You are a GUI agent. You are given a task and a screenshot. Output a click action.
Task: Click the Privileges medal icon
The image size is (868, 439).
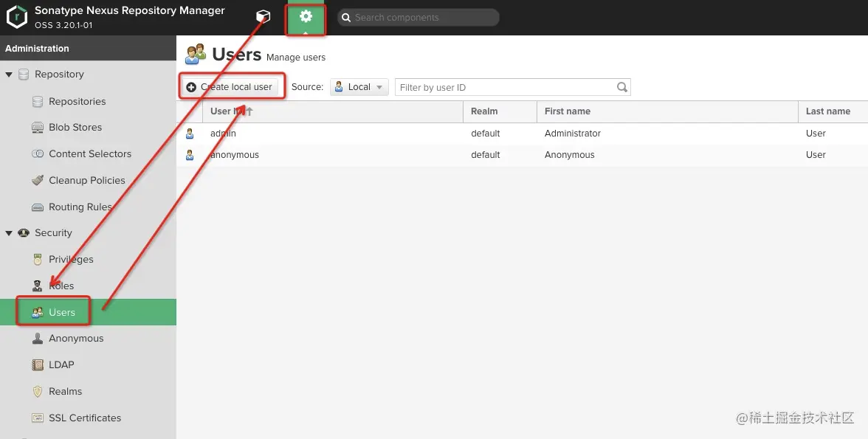(38, 259)
